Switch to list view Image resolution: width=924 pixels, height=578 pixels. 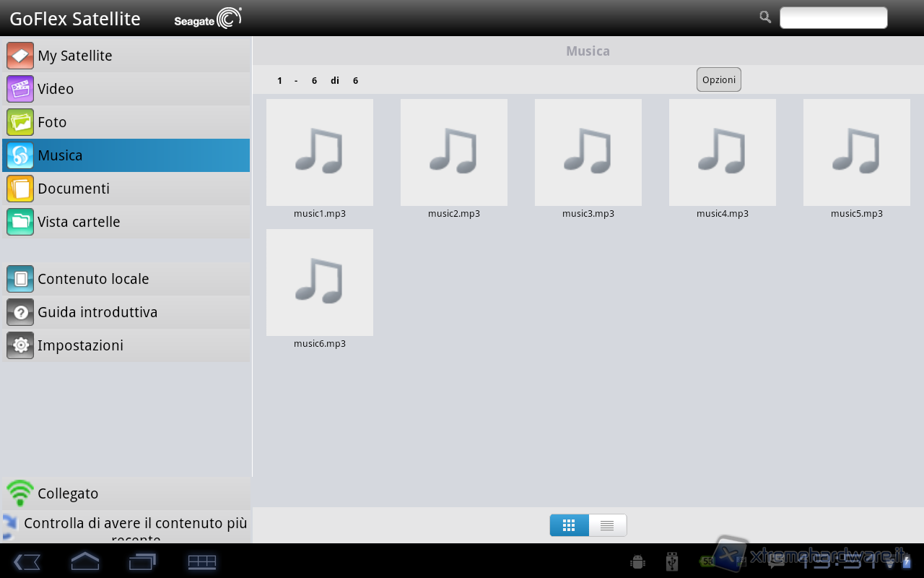607,525
